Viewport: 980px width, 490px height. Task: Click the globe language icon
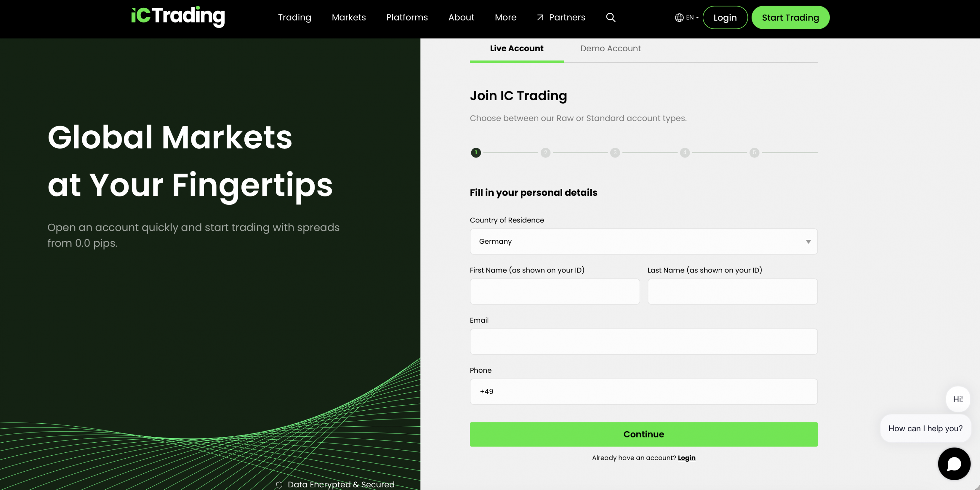click(679, 18)
